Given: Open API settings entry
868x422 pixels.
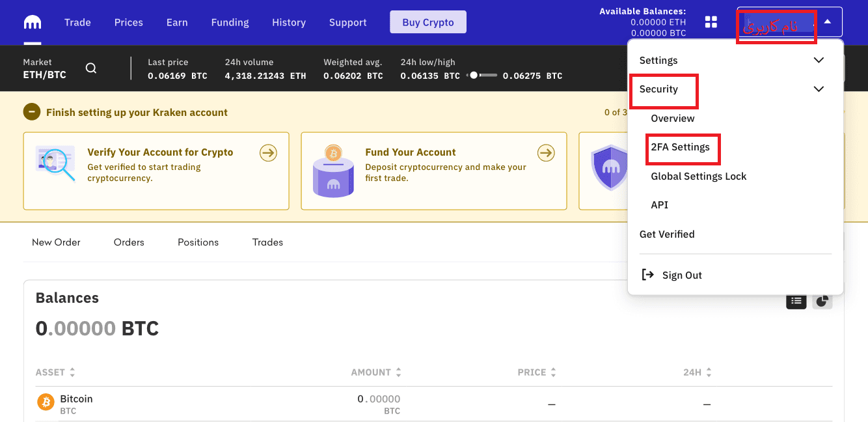Looking at the screenshot, I should click(x=659, y=205).
